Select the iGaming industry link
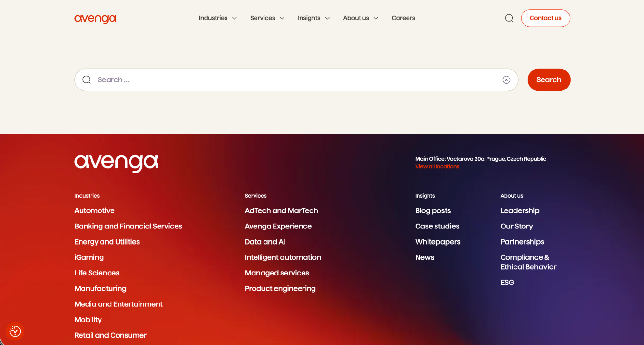644x345 pixels. click(89, 257)
